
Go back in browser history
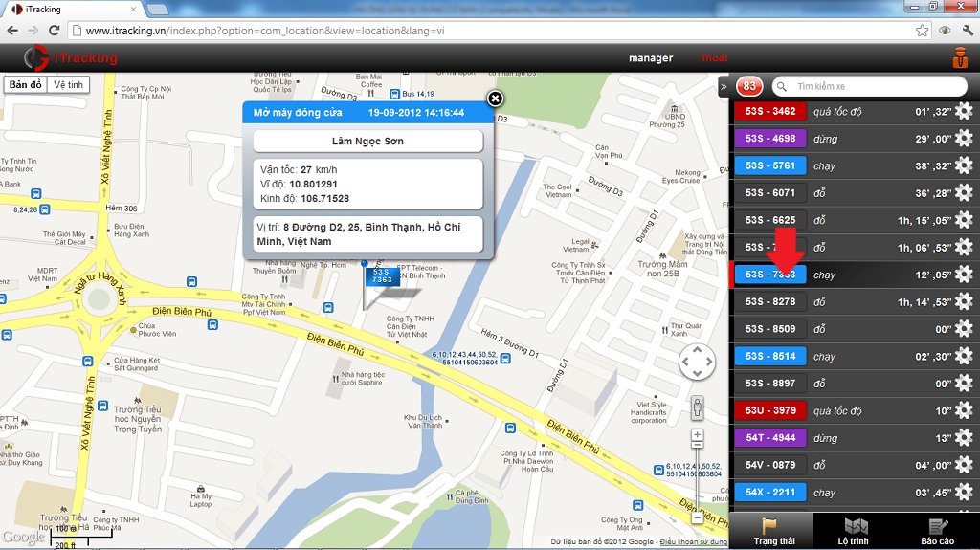pyautogui.click(x=12, y=30)
